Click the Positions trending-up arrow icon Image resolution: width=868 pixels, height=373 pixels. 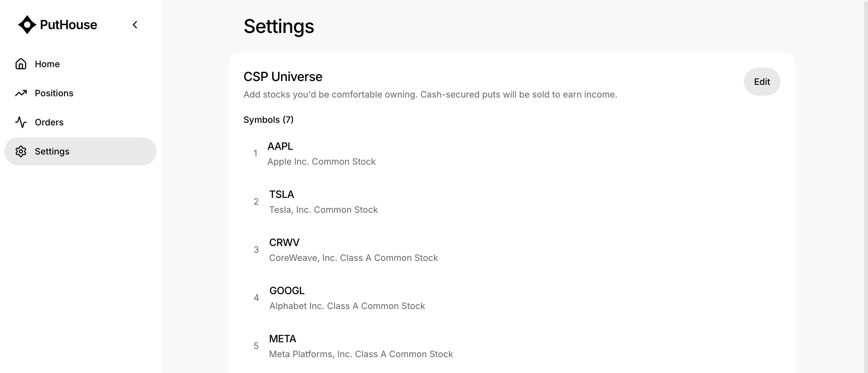point(21,93)
